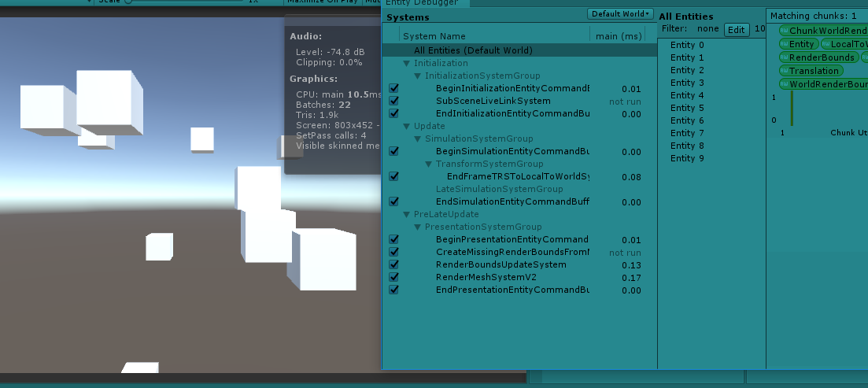Disable BeginInitializationEntityCommand system checkbox
Image resolution: width=868 pixels, height=388 pixels.
(x=393, y=88)
